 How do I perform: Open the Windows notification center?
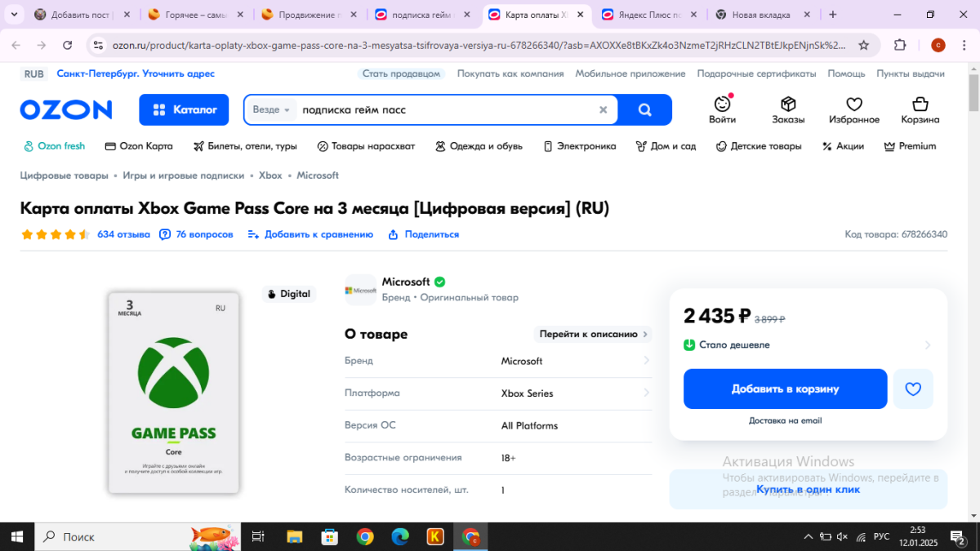[x=956, y=536]
